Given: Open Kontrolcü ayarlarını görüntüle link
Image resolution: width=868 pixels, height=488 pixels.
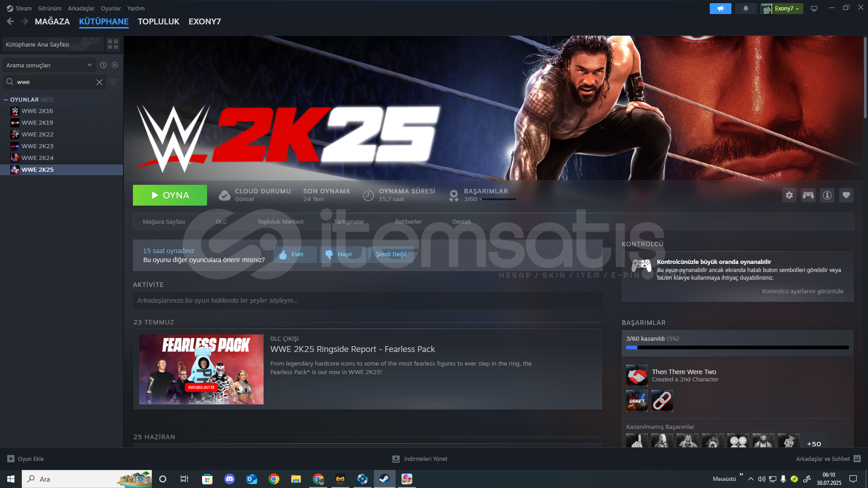Looking at the screenshot, I should point(803,291).
